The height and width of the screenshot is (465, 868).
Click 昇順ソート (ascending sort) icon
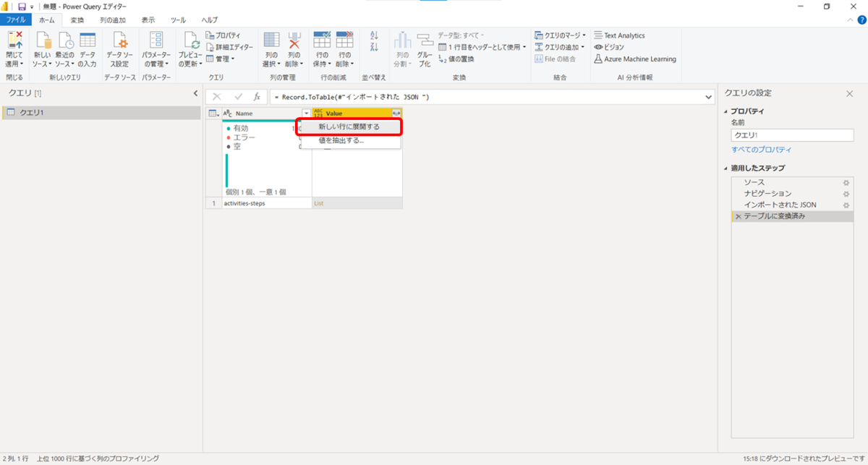(375, 35)
